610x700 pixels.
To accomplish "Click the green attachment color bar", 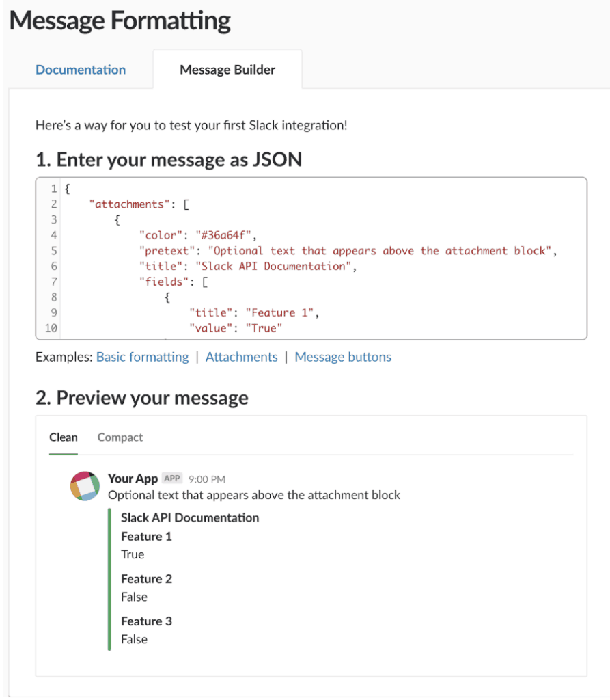I will pos(109,574).
